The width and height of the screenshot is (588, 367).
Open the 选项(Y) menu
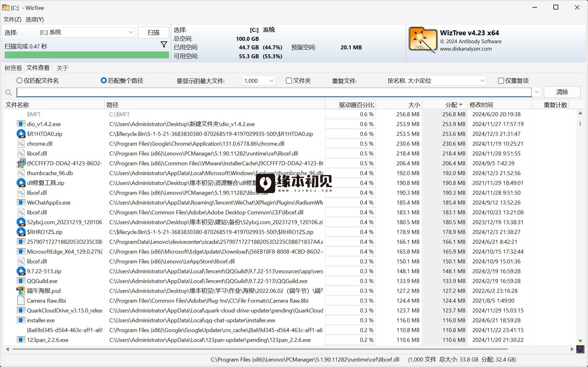click(x=35, y=19)
